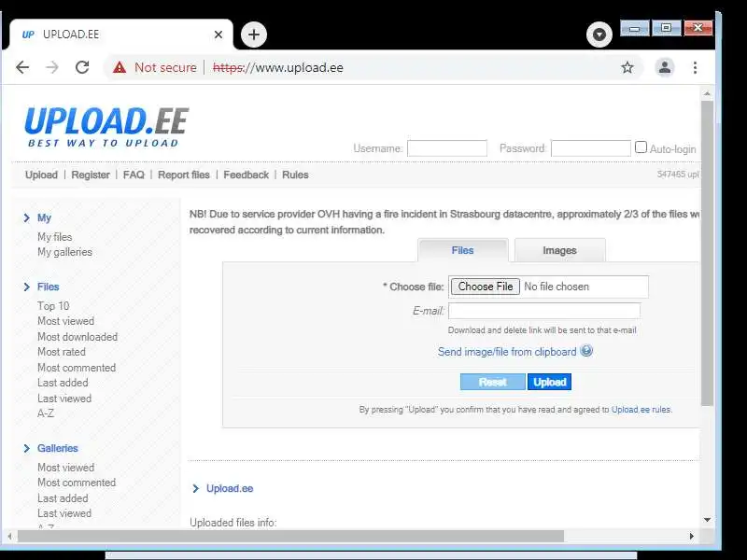The image size is (747, 560).
Task: Click the Not secure warning triangle
Action: (x=120, y=67)
